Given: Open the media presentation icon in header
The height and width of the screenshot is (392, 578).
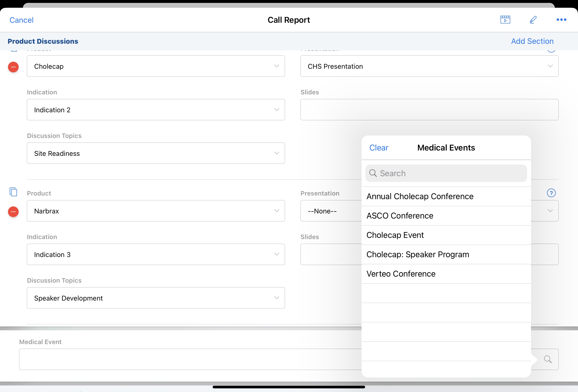Looking at the screenshot, I should pos(505,20).
